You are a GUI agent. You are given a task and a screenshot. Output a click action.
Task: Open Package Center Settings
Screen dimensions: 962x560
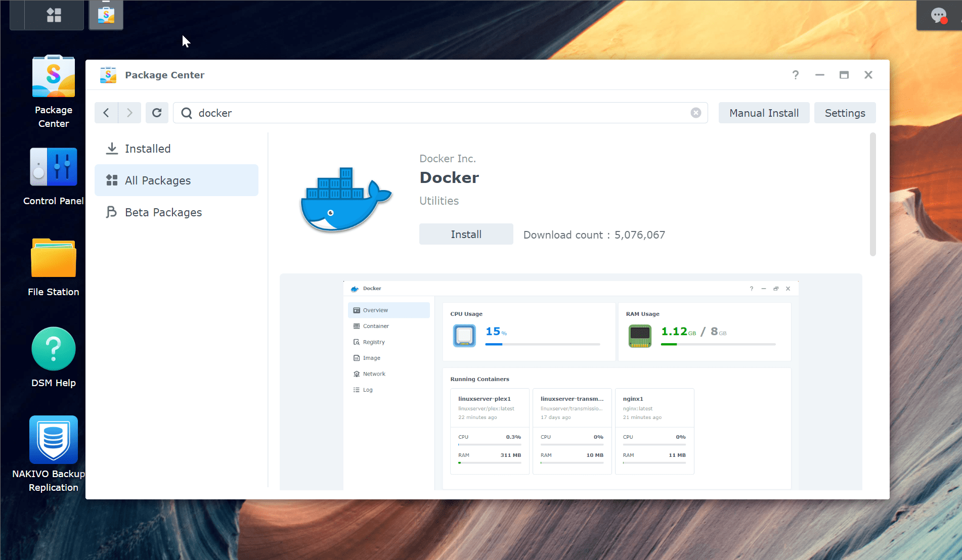click(x=845, y=113)
